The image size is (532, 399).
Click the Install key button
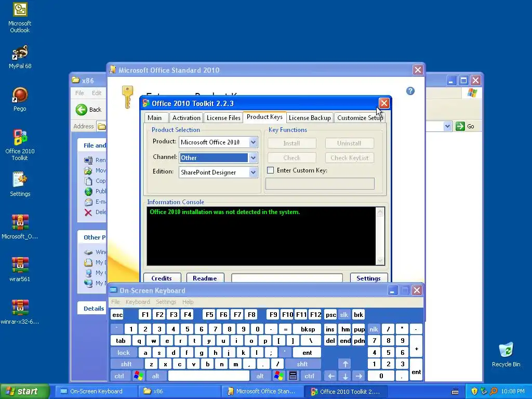[x=292, y=143]
